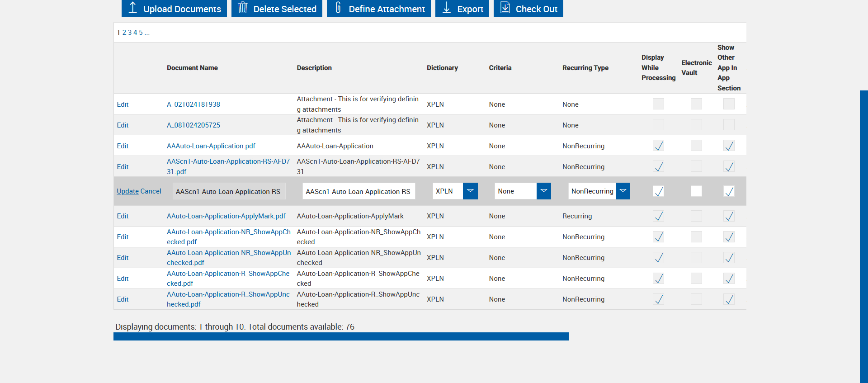Screen dimensions: 868x383
Task: Toggle Electronic Vault checkbox in the editing row
Action: [696, 191]
